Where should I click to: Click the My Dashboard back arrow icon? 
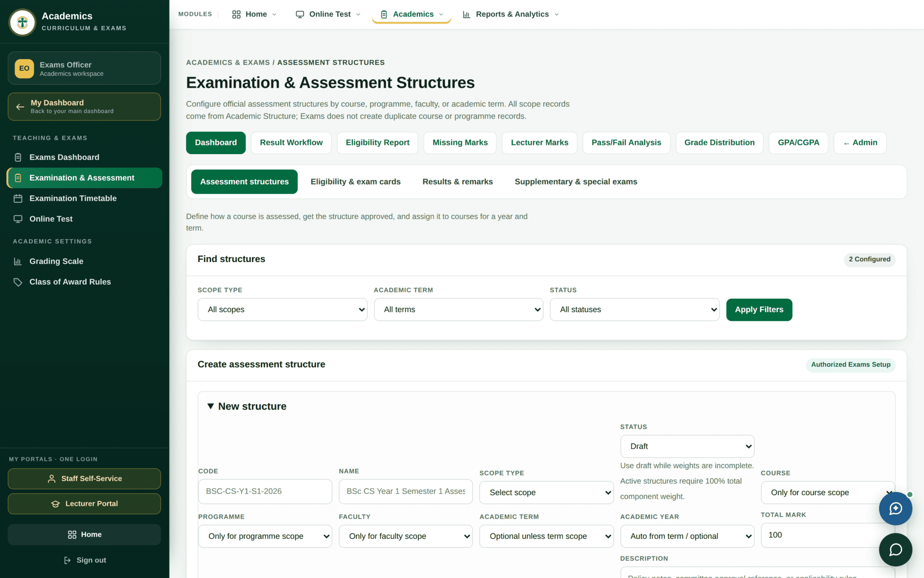point(20,107)
